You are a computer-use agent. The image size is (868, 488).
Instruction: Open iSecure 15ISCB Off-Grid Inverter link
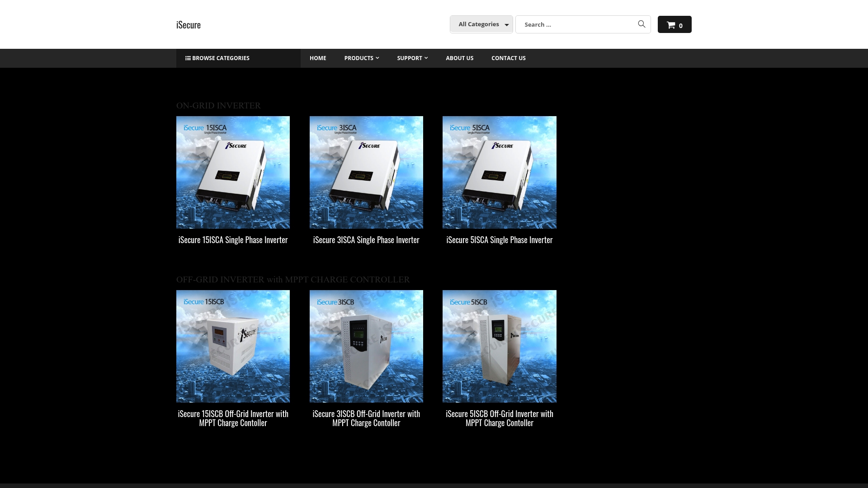(233, 418)
